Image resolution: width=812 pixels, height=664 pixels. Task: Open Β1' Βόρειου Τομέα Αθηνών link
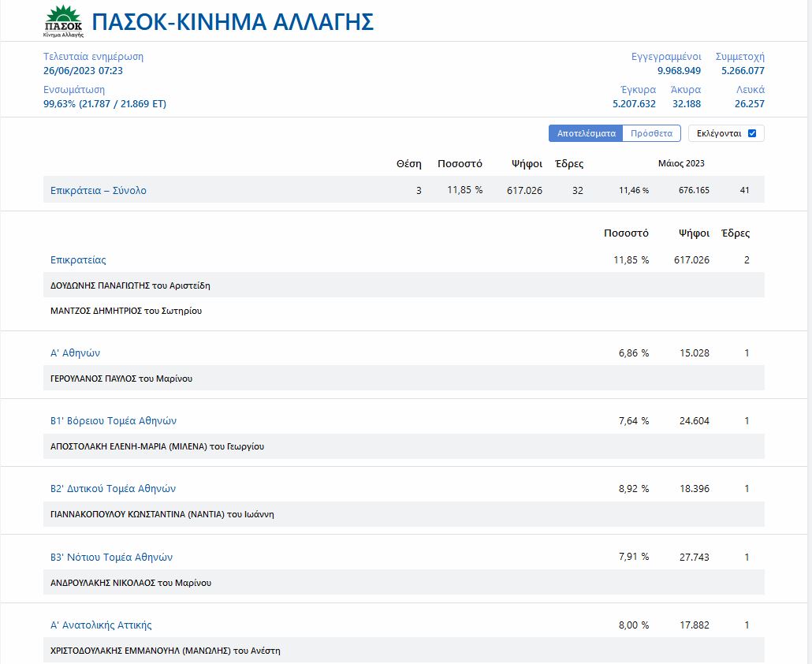click(114, 420)
